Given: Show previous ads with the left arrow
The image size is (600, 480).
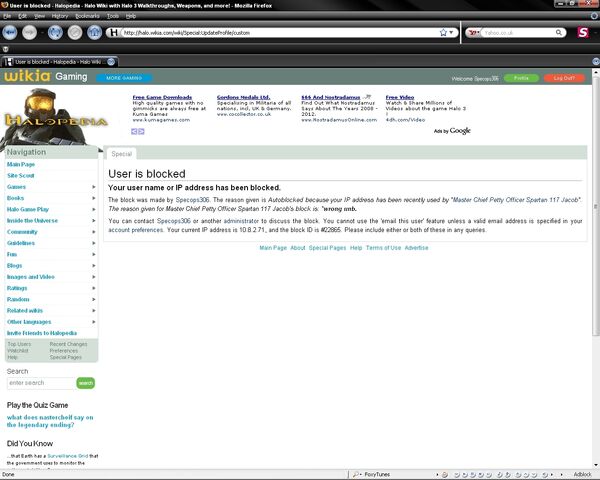Looking at the screenshot, I should click(x=134, y=131).
